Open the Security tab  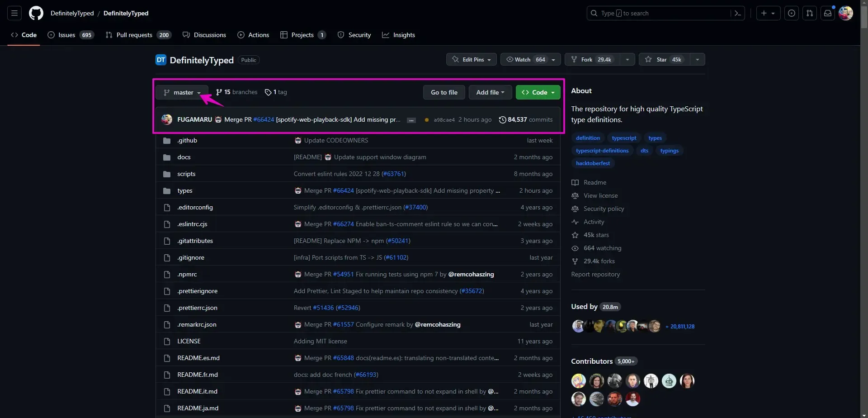(x=354, y=35)
